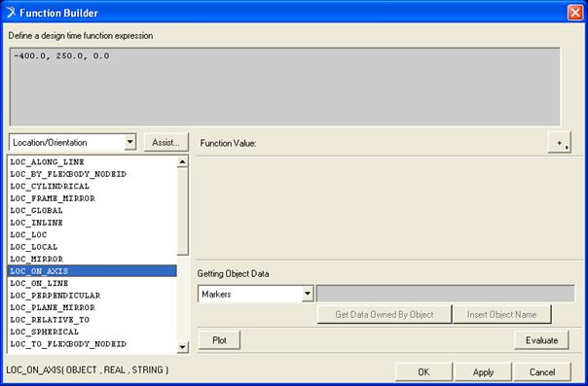Select LOC_MIRROR function
The height and width of the screenshot is (386, 588).
(92, 259)
